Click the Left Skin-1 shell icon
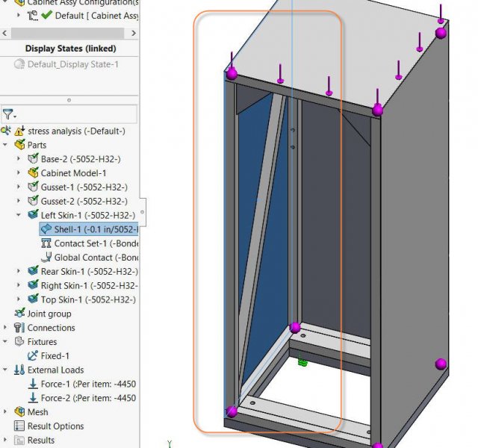478x448 pixels. (33, 215)
